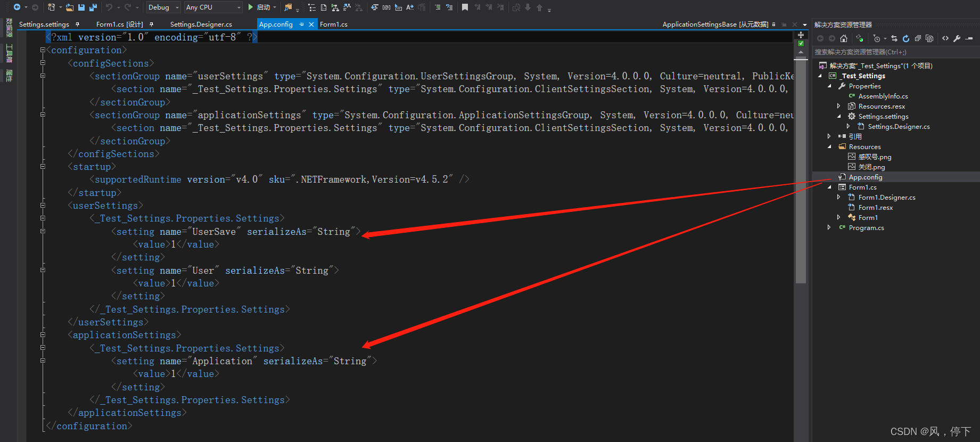The width and height of the screenshot is (980, 442).
Task: Select 关闭.png in Resources folder
Action: (871, 167)
